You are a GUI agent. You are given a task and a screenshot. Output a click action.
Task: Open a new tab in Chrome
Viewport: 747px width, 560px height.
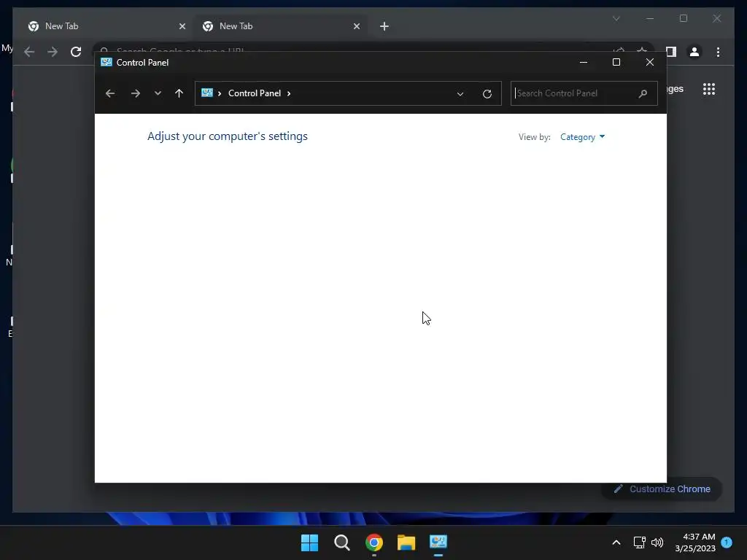pos(384,26)
